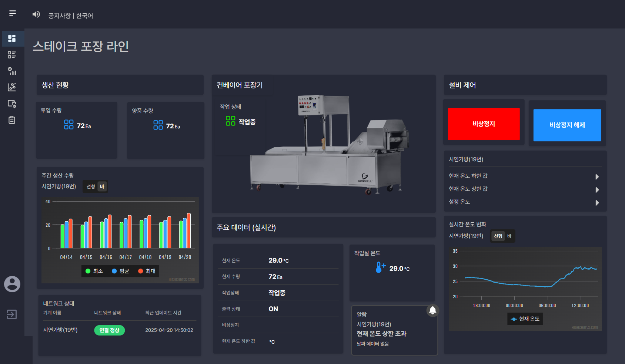
Task: Click the 컨베이어 포장기 header
Action: [x=240, y=85]
